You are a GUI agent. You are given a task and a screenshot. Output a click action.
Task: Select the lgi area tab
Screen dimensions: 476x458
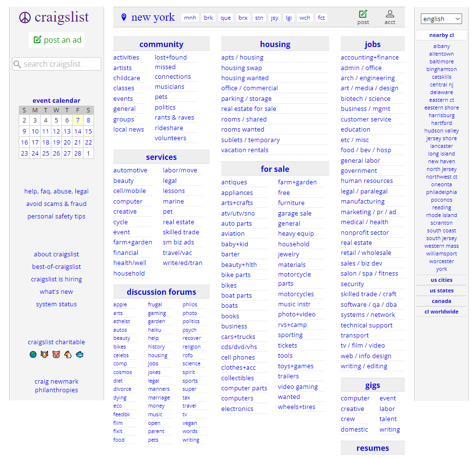[x=289, y=18]
